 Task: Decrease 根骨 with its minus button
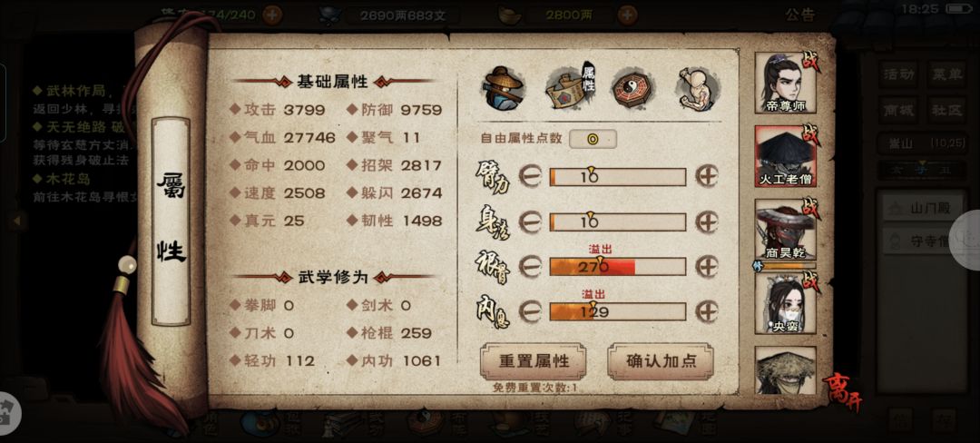coord(530,266)
